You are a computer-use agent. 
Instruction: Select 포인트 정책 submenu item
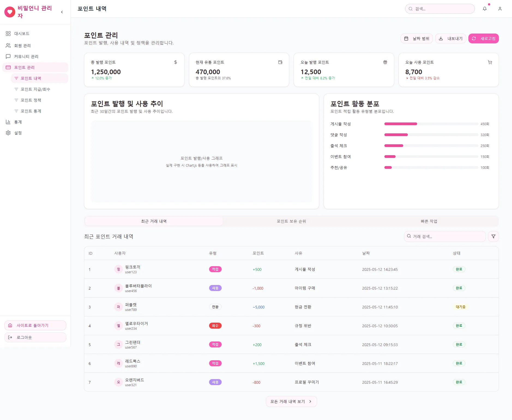tap(40, 100)
